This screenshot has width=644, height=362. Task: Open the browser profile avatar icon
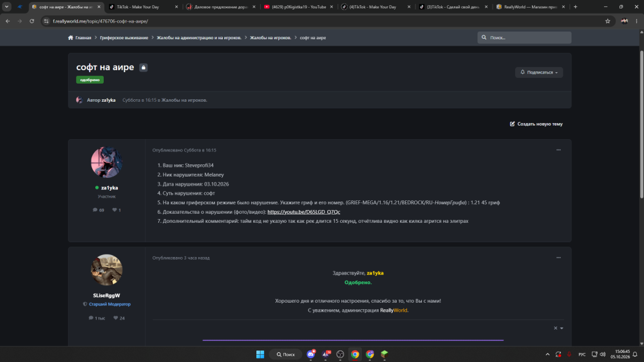[624, 21]
